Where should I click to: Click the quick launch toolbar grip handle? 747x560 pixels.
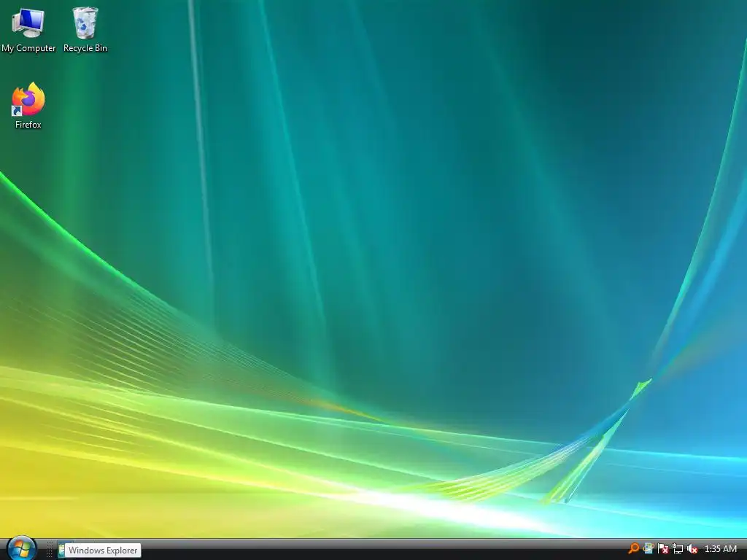(49, 550)
